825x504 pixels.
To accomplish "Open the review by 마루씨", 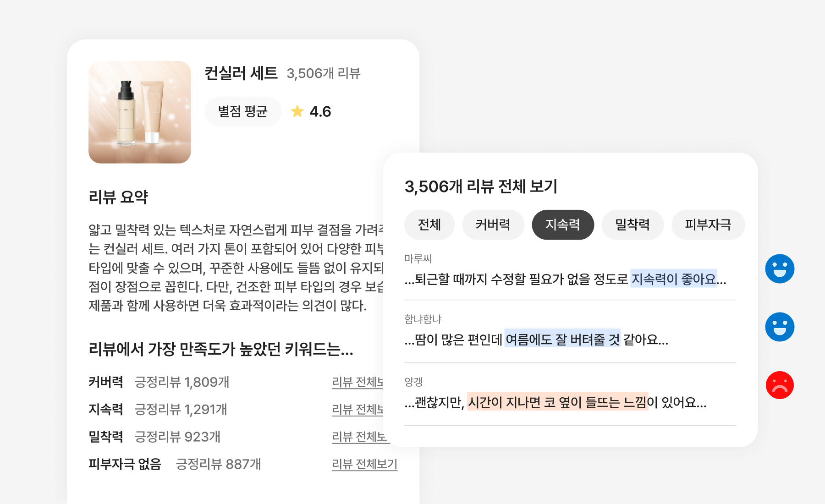I will (x=565, y=279).
